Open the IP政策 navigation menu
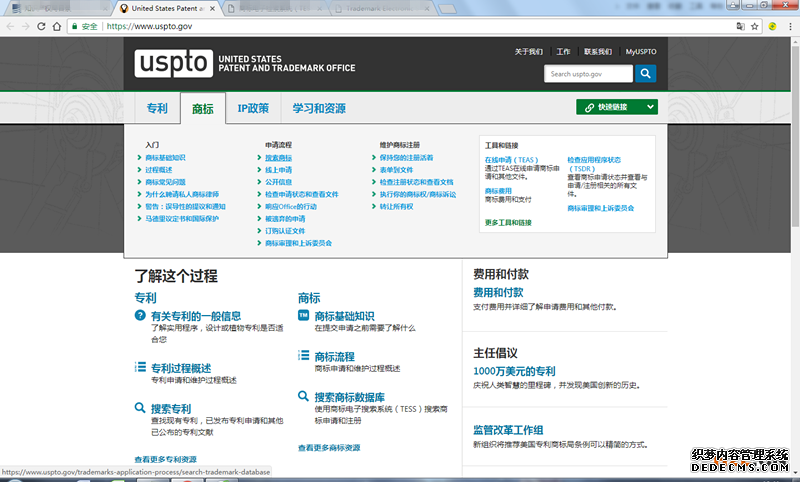Viewport: 800px width, 482px height. (253, 108)
